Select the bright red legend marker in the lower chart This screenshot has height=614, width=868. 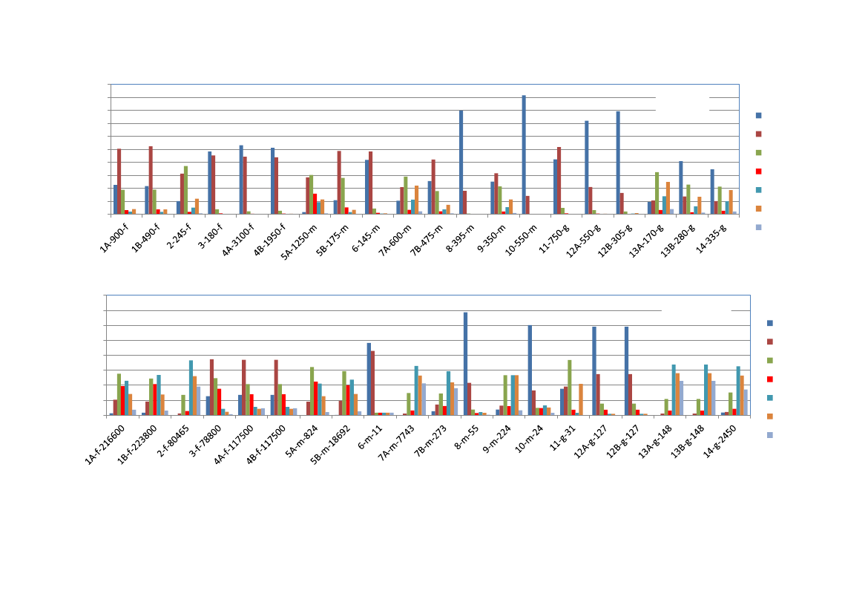point(769,379)
